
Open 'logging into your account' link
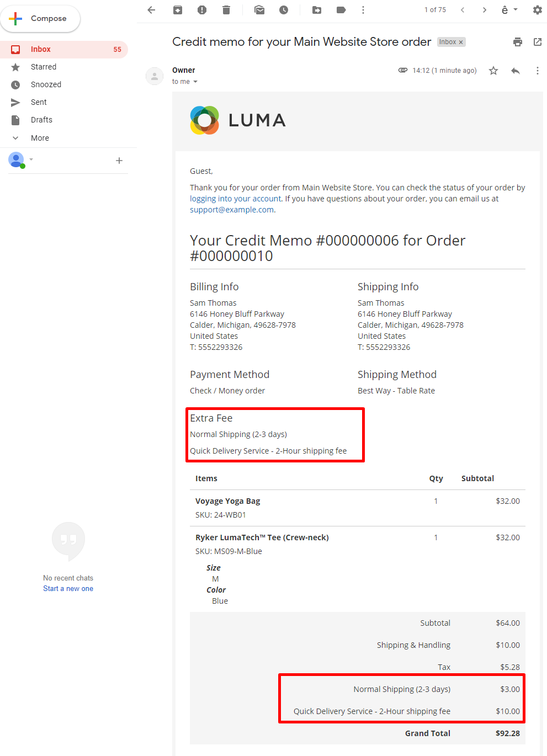(236, 199)
